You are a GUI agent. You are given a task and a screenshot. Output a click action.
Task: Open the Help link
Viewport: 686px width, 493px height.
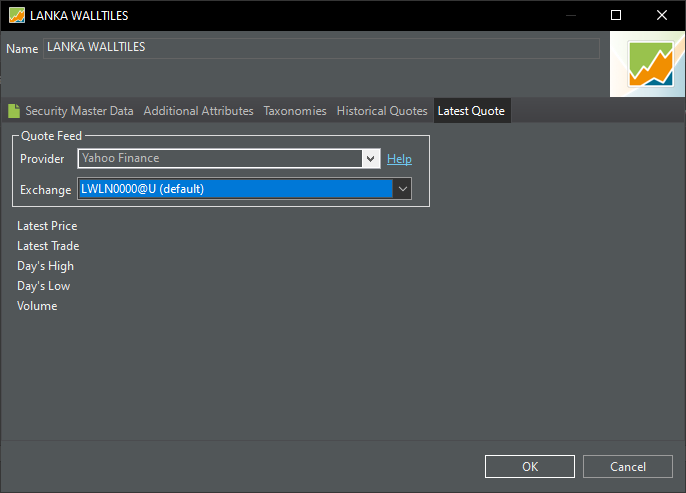(x=399, y=159)
